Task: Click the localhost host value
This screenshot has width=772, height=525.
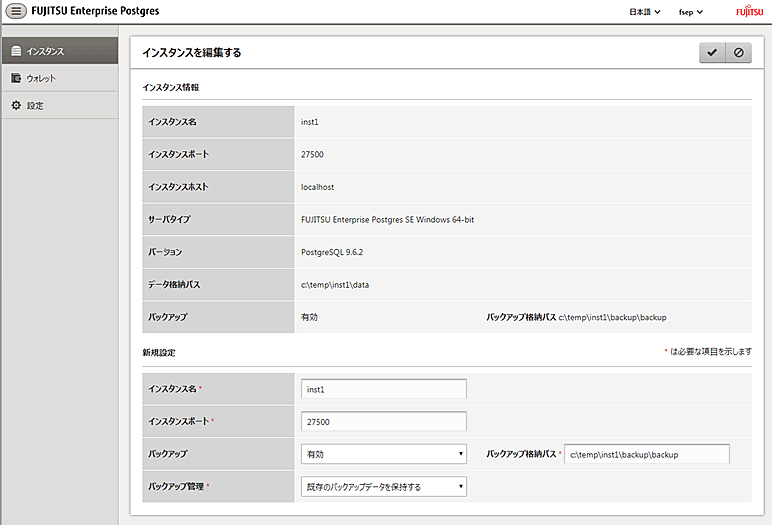Action: [318, 187]
